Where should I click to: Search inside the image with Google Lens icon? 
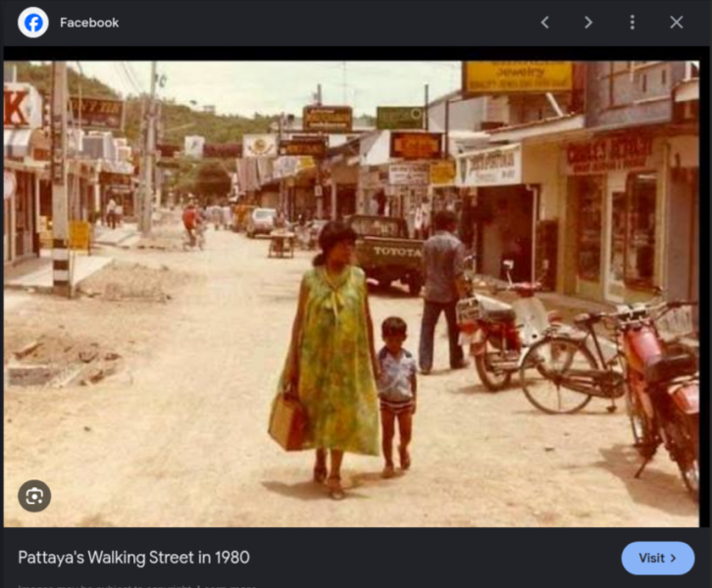[x=34, y=496]
